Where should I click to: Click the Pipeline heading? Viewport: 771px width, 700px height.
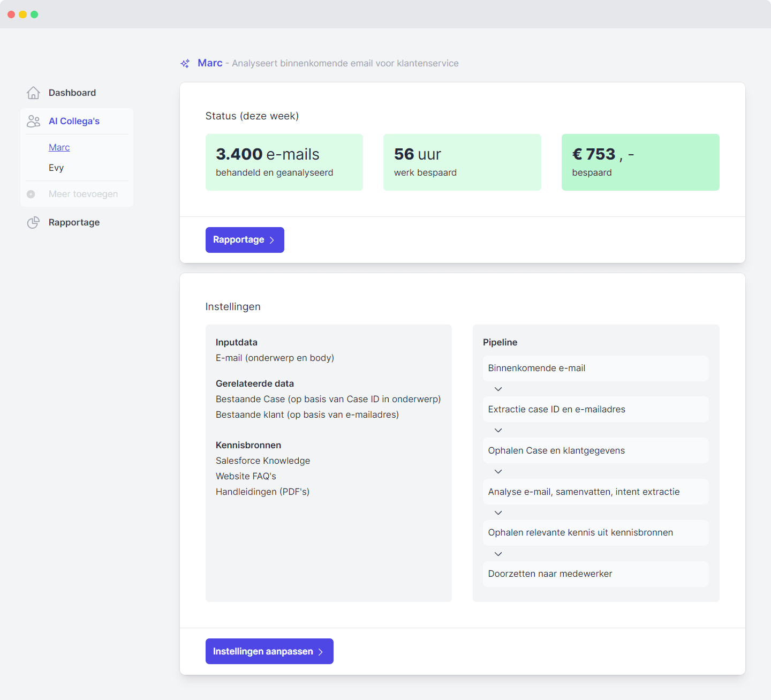tap(500, 342)
